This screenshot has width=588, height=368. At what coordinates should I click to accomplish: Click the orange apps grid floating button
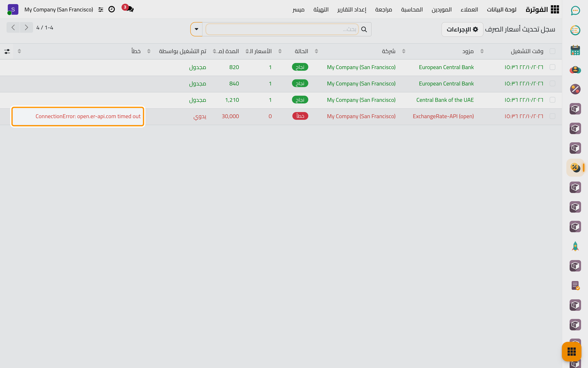(x=571, y=351)
